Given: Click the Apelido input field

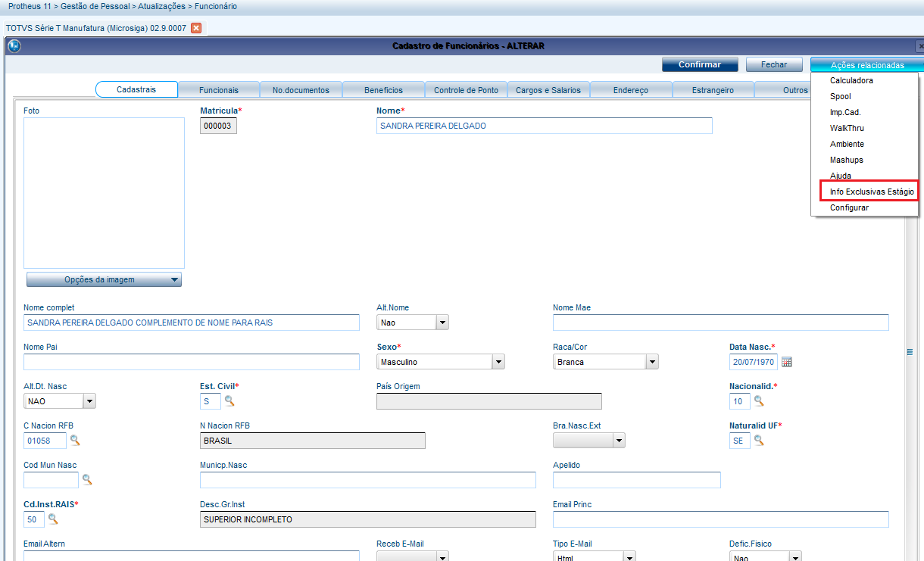Looking at the screenshot, I should [637, 480].
